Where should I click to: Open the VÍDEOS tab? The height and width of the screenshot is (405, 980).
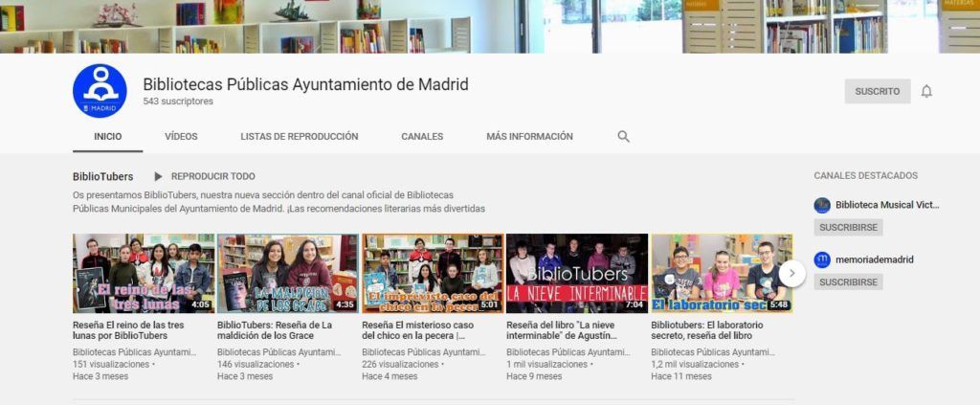[181, 136]
